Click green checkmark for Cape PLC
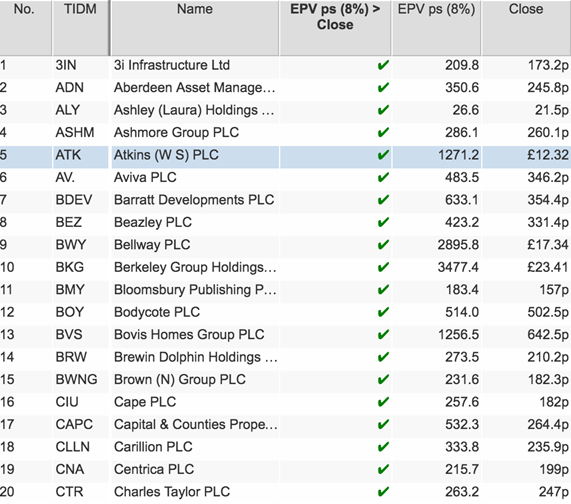571x504 pixels. [383, 402]
